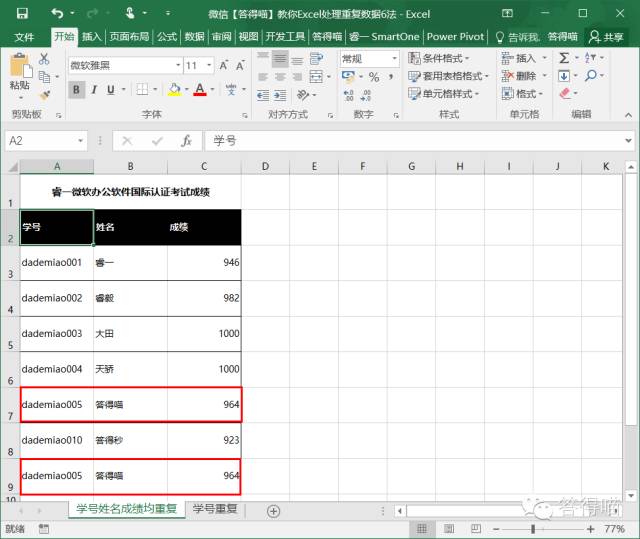The height and width of the screenshot is (539, 640).
Task: Toggle middle vertical alignment
Action: (x=280, y=60)
